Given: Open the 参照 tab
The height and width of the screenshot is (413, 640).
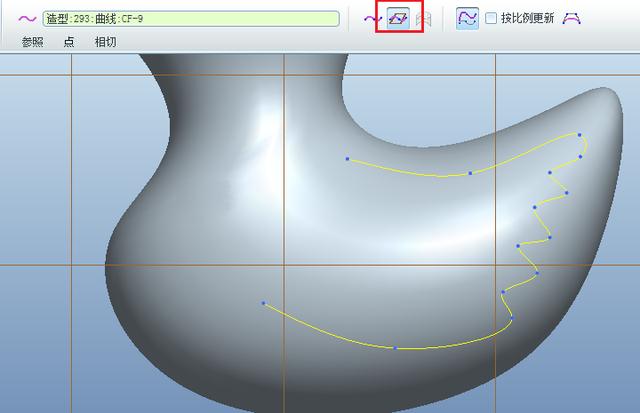Looking at the screenshot, I should pos(33,42).
